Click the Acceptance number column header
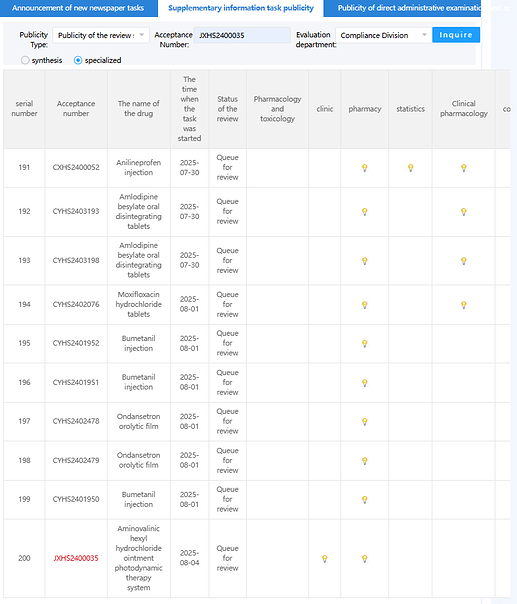 click(x=76, y=109)
